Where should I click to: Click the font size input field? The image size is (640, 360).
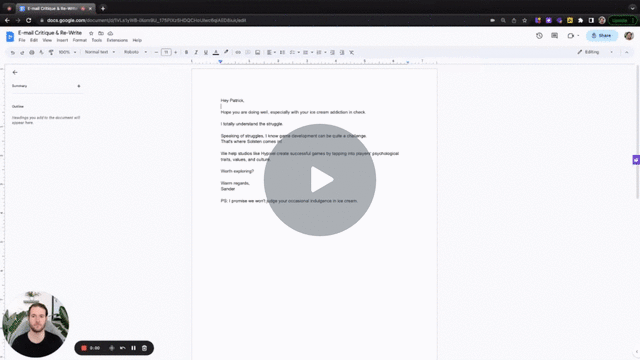(166, 52)
